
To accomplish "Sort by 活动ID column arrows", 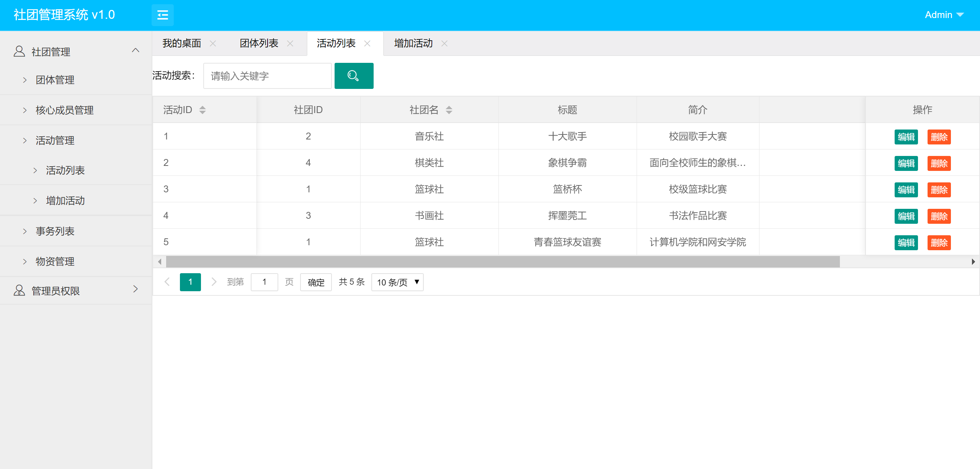I will point(203,110).
